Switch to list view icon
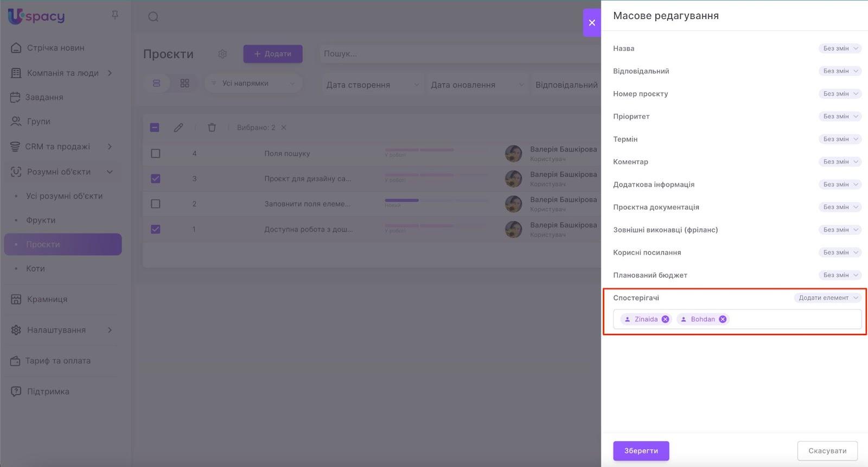The width and height of the screenshot is (868, 467). pos(156,83)
